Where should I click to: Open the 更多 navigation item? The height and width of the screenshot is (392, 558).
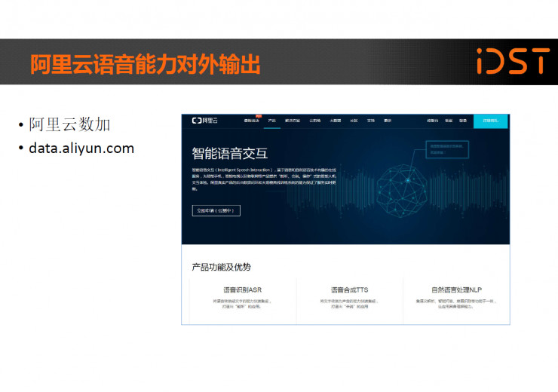click(388, 121)
